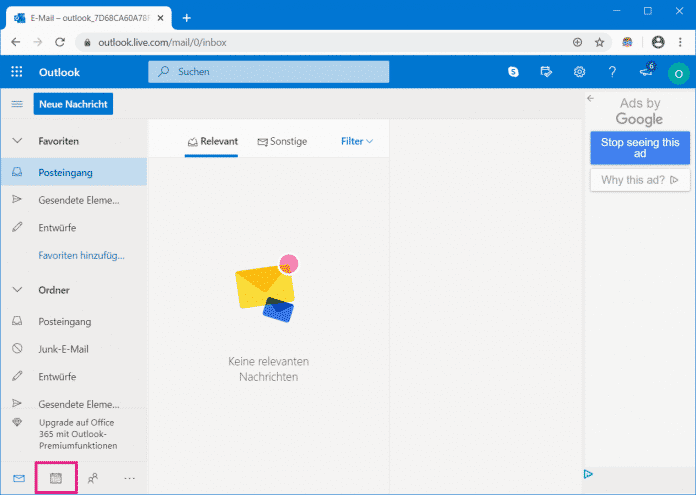This screenshot has height=495, width=696.
Task: Open the help question mark icon
Action: [612, 72]
